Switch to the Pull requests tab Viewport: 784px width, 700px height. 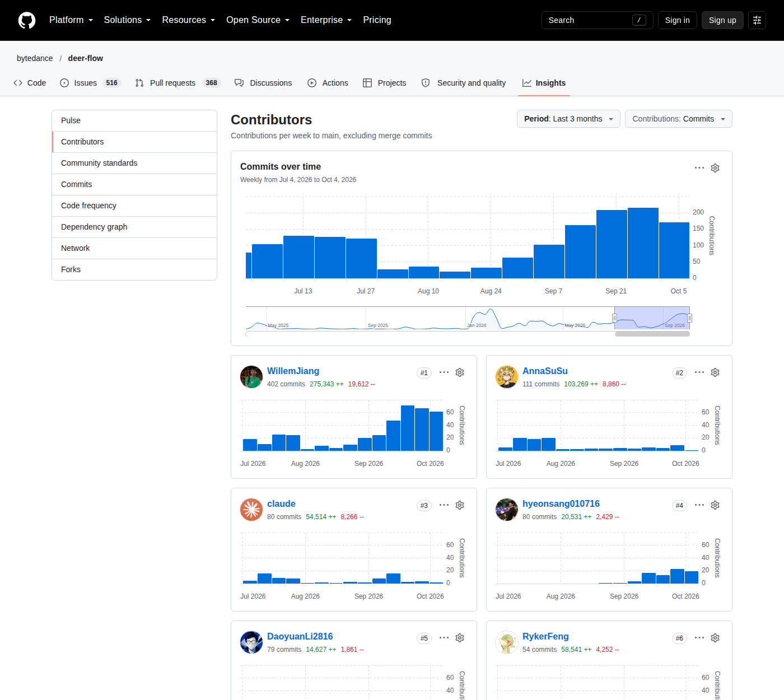point(178,83)
